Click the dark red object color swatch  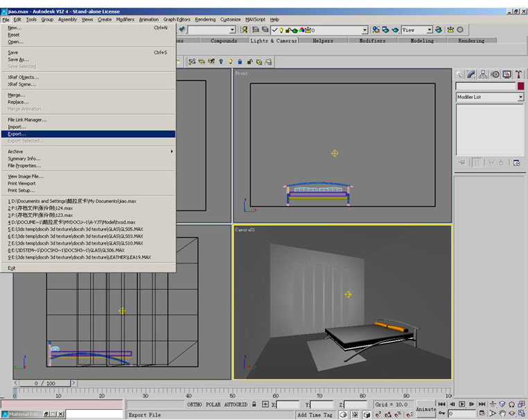point(520,86)
